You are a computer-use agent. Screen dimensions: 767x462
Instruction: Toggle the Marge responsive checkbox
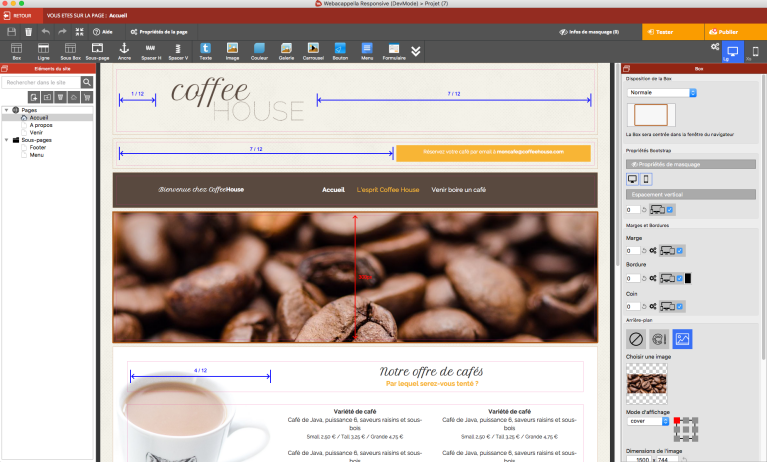point(680,250)
